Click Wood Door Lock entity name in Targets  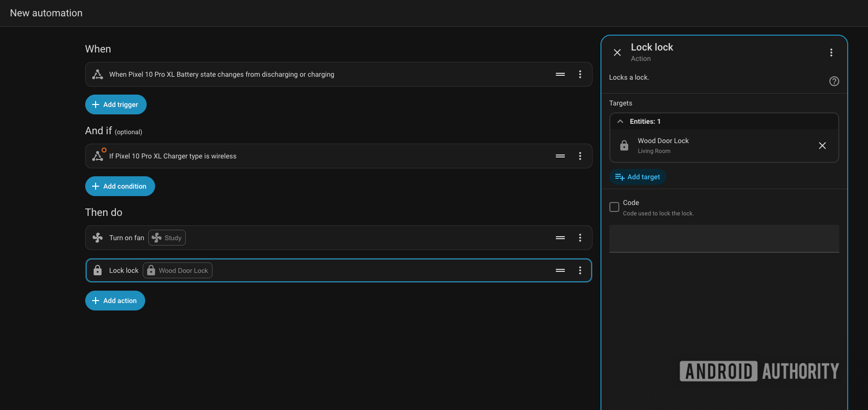(663, 141)
